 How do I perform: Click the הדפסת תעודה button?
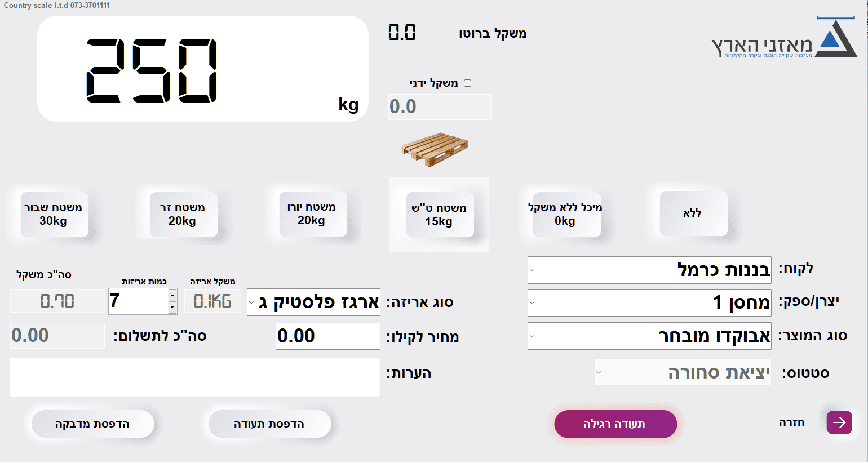pos(269,424)
